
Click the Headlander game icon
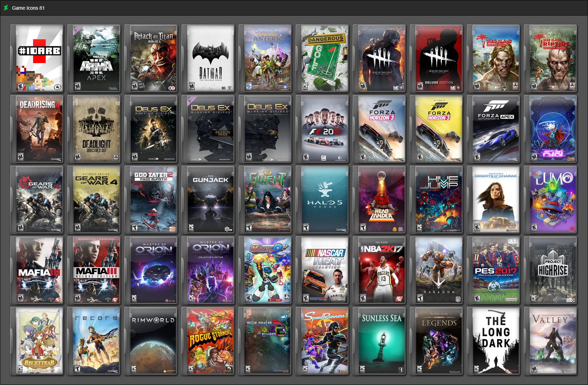pyautogui.click(x=379, y=200)
